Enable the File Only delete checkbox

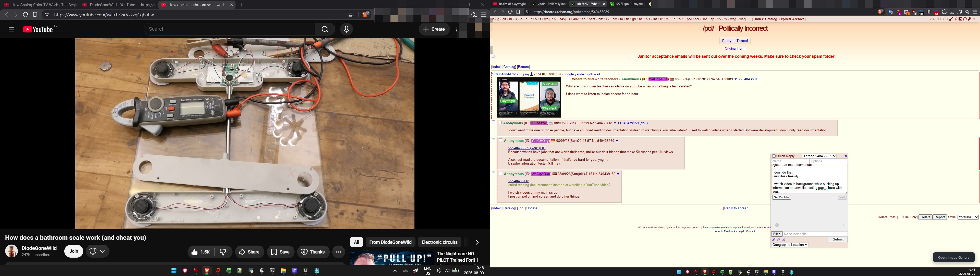901,217
